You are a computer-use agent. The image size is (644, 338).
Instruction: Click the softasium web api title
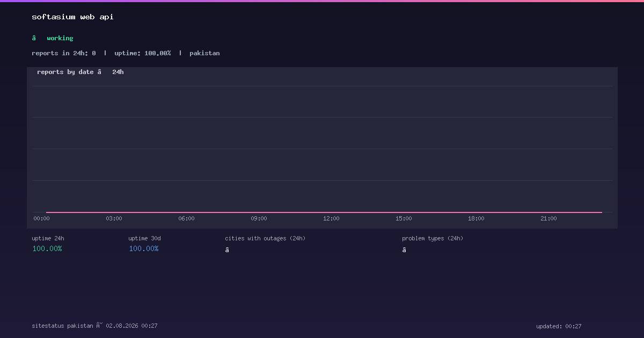(x=72, y=17)
